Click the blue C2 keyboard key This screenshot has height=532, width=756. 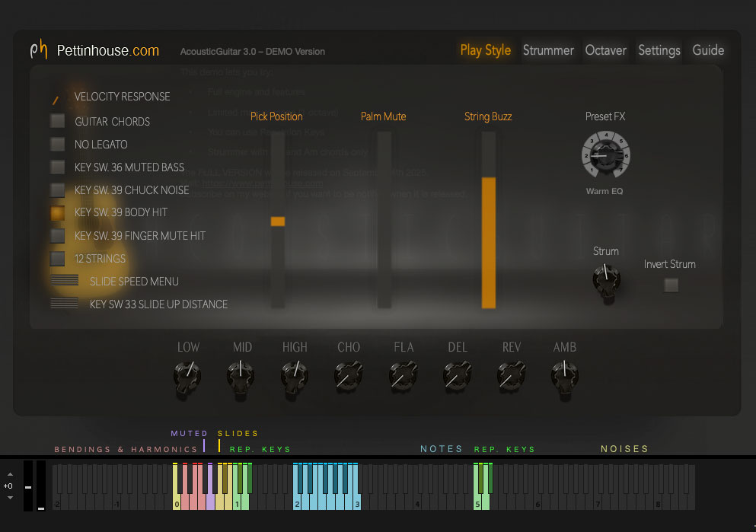(296, 502)
